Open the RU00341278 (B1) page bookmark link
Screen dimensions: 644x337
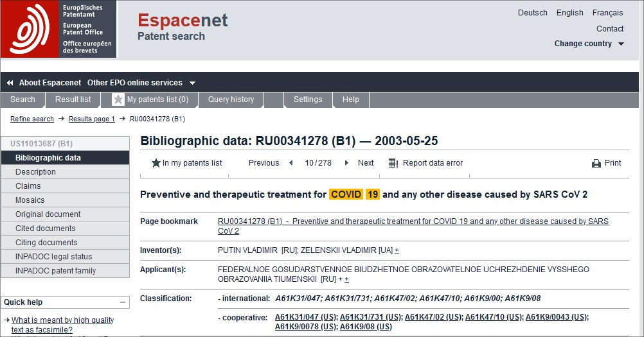click(x=413, y=226)
